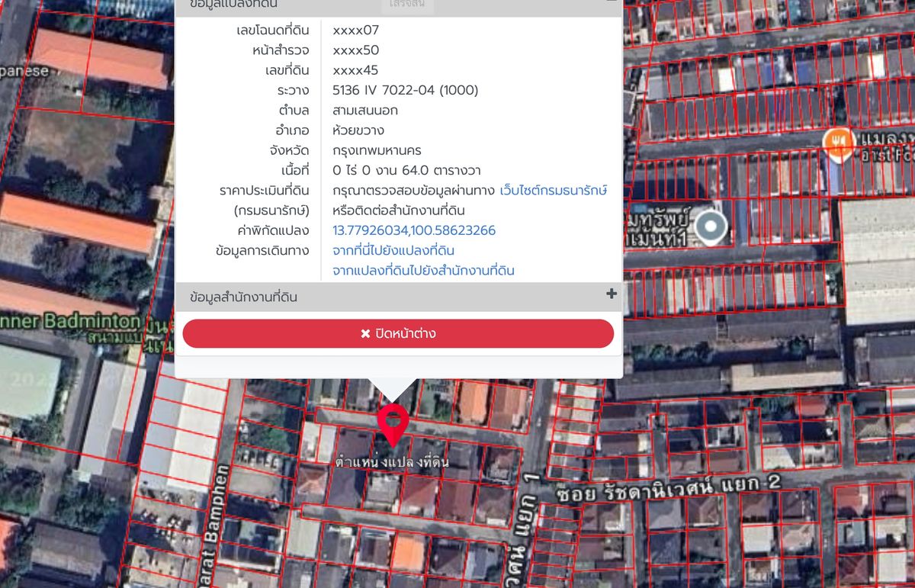The width and height of the screenshot is (915, 588).
Task: Select the land number value xxxx45
Action: [x=355, y=70]
